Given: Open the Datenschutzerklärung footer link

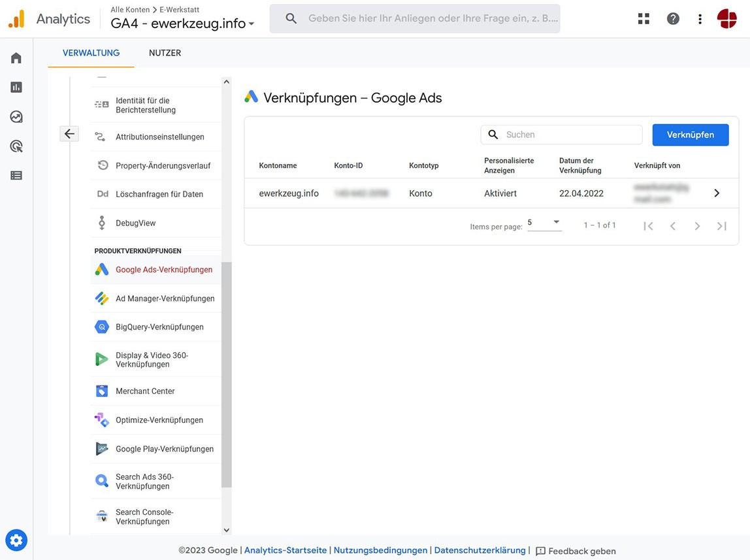Looking at the screenshot, I should (x=480, y=550).
